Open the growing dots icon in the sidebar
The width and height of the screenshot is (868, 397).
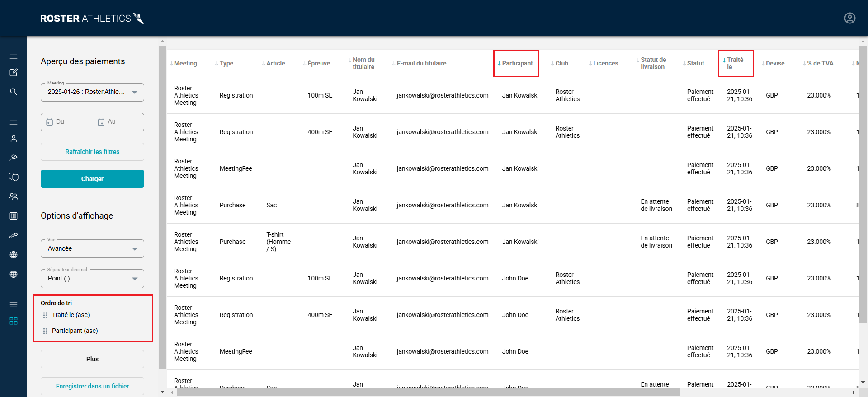tap(14, 235)
